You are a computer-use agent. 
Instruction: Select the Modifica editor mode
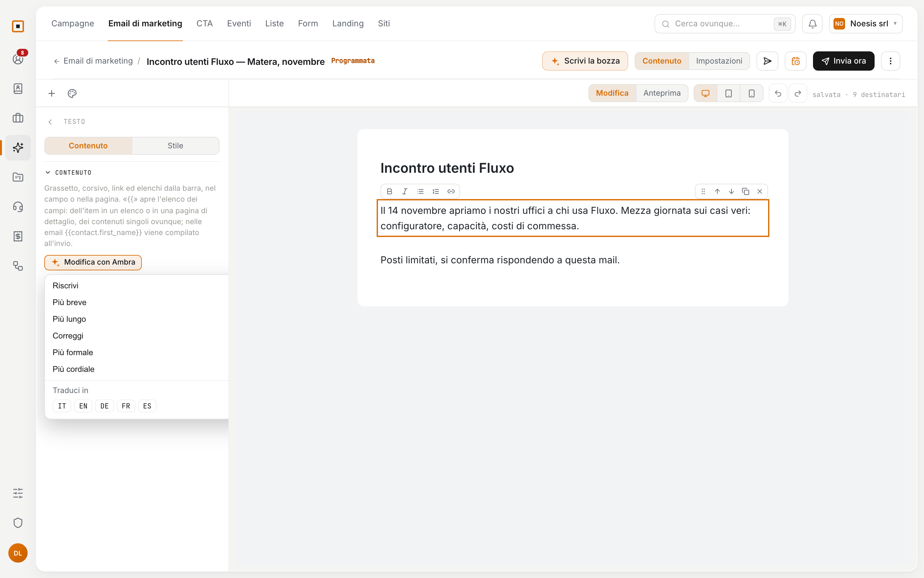612,93
